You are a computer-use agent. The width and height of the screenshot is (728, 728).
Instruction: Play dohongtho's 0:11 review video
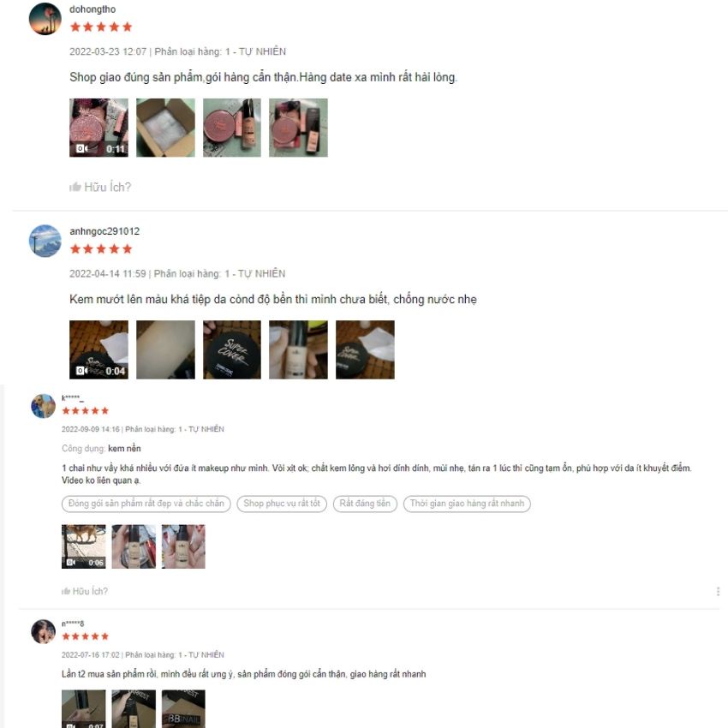pos(98,128)
